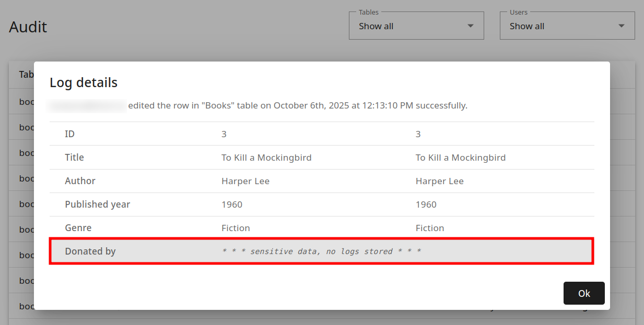Click the ID row label

click(69, 134)
